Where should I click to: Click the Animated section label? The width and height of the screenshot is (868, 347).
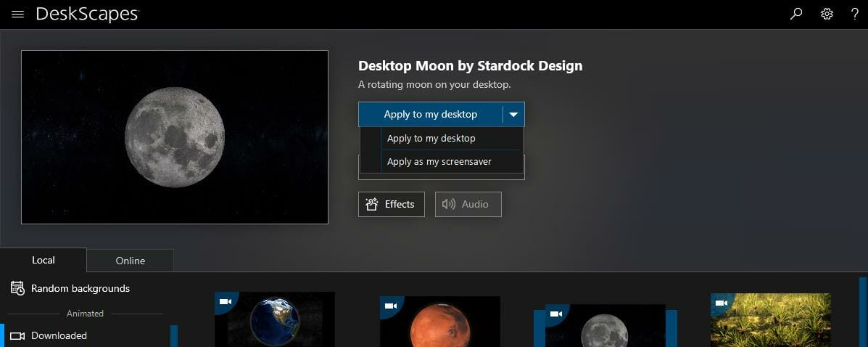[x=86, y=313]
